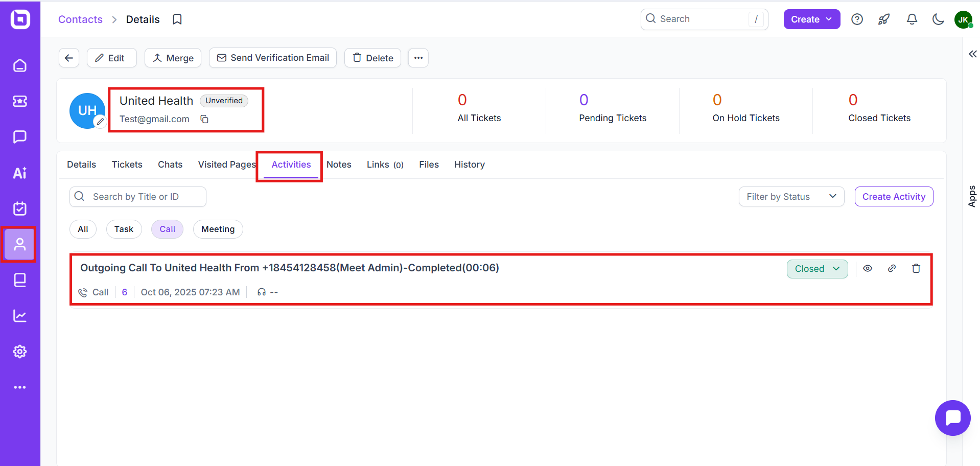
Task: Click Create Activity button
Action: pyautogui.click(x=894, y=197)
